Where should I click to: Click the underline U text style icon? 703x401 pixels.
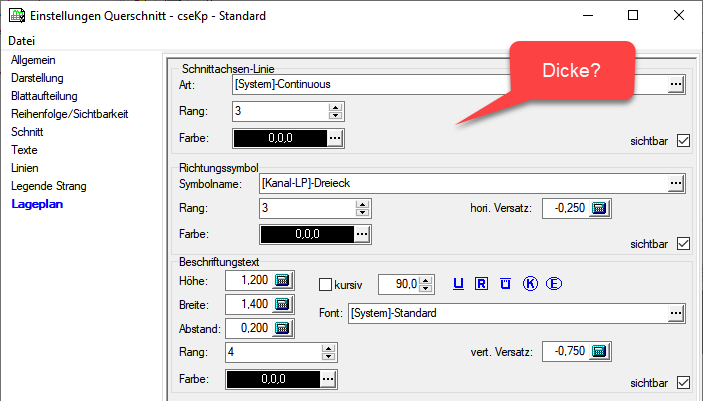pyautogui.click(x=459, y=284)
